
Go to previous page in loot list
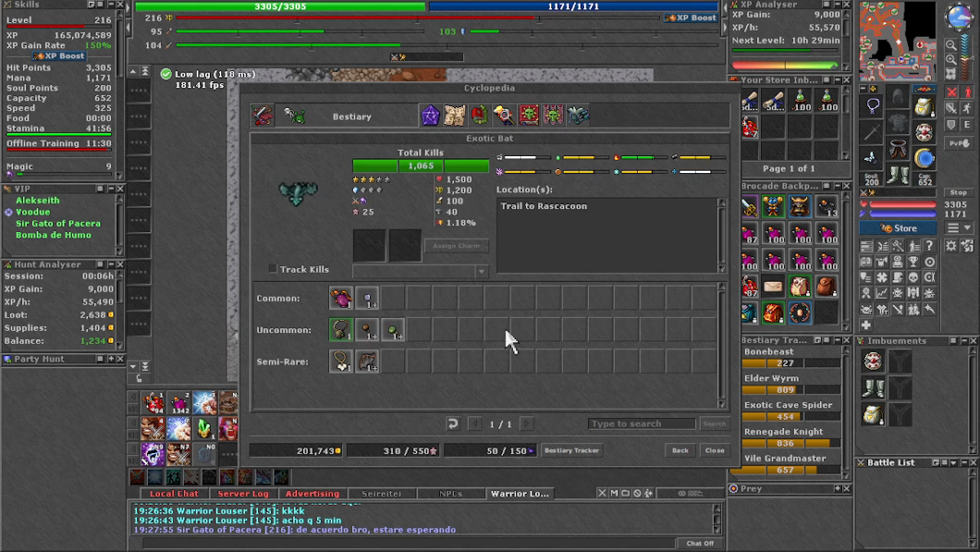point(474,424)
